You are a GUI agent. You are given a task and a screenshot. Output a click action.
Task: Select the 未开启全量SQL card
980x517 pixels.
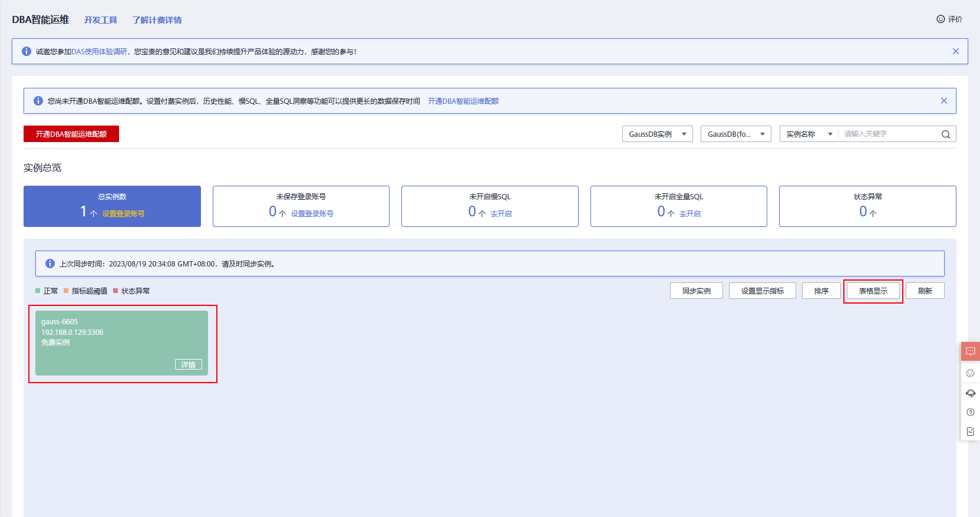[679, 206]
